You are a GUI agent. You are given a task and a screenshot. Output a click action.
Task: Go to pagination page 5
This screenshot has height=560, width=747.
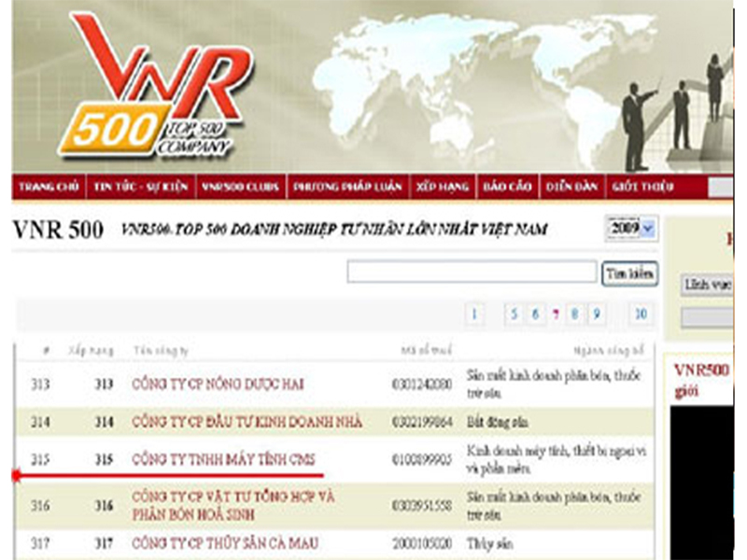514,315
